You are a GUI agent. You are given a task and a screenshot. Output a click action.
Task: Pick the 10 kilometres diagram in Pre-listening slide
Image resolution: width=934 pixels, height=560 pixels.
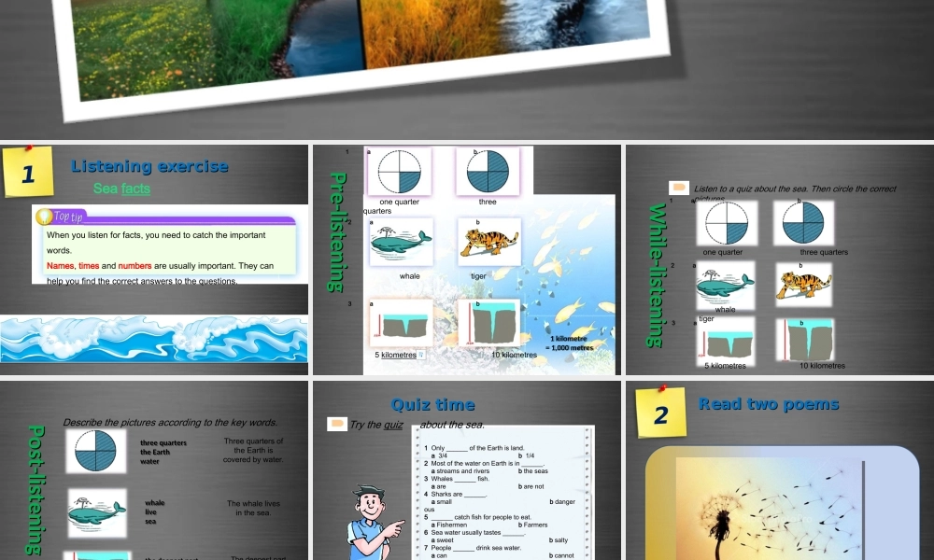pos(488,323)
